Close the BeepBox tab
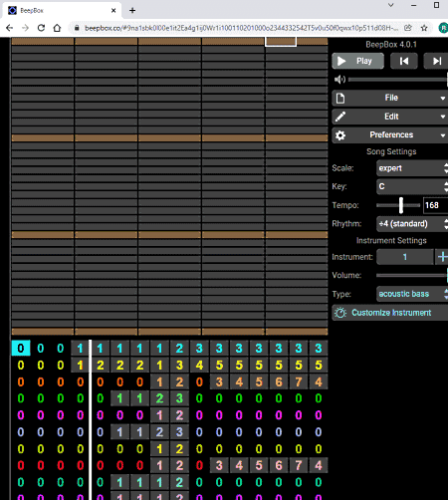 113,10
